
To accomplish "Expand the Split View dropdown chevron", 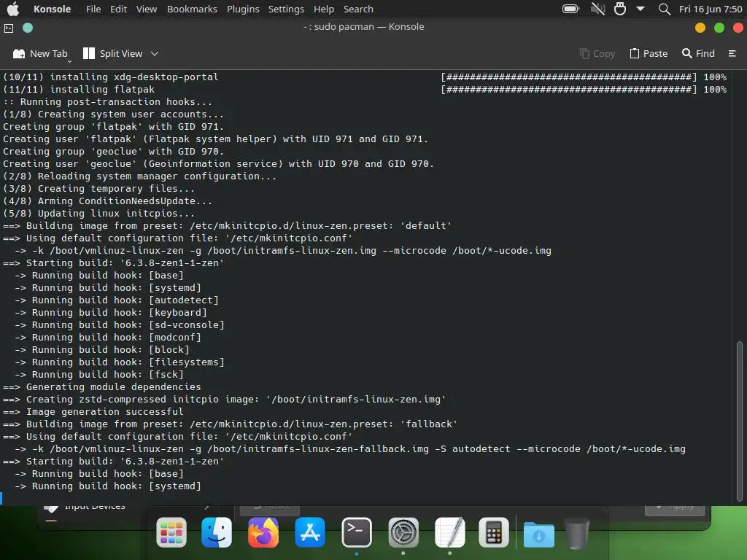I will point(155,53).
